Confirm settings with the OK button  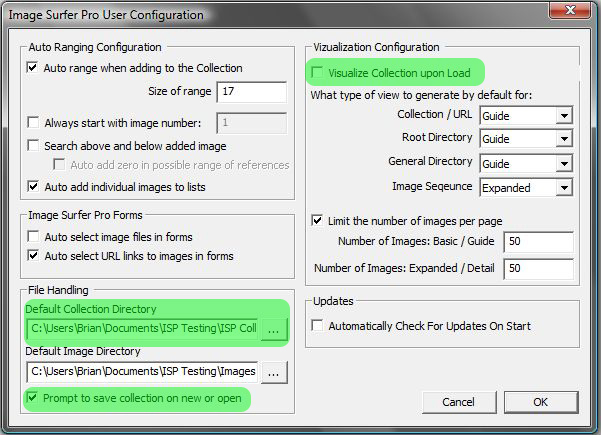(540, 402)
